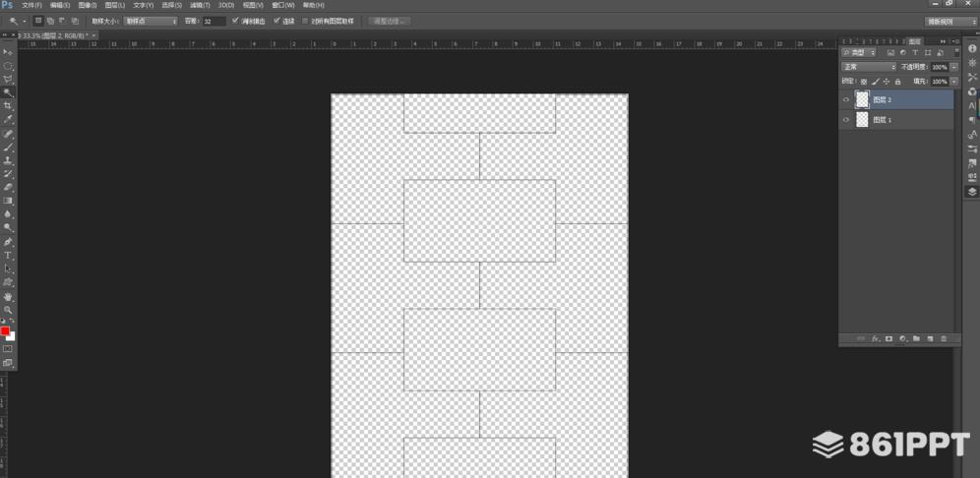980x478 pixels.
Task: Select the Hand tool
Action: (8, 296)
